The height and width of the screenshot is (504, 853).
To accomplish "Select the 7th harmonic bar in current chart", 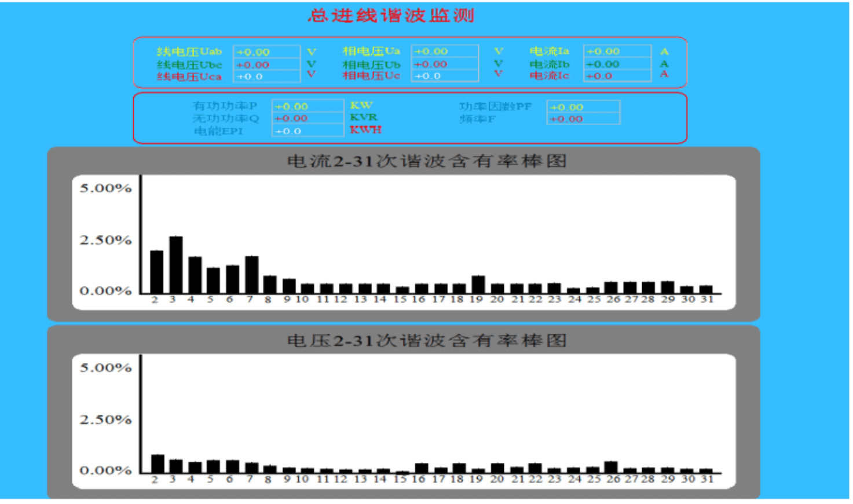I will click(251, 274).
